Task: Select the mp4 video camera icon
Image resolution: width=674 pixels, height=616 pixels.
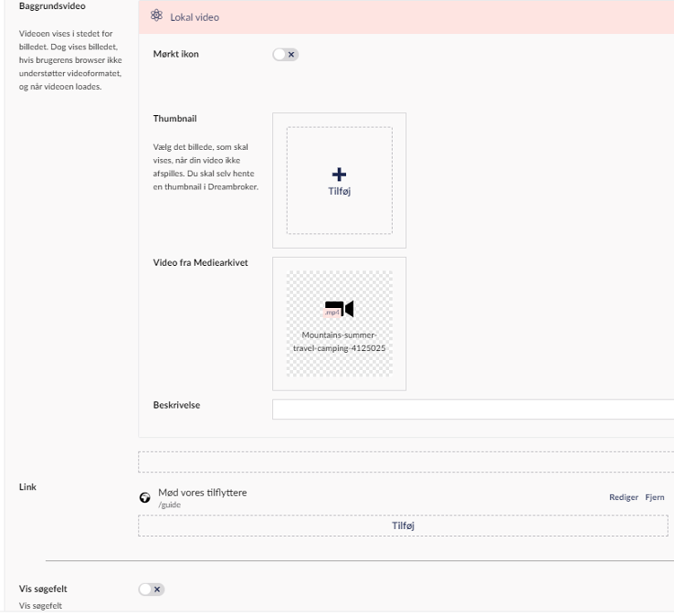Action: tap(339, 309)
